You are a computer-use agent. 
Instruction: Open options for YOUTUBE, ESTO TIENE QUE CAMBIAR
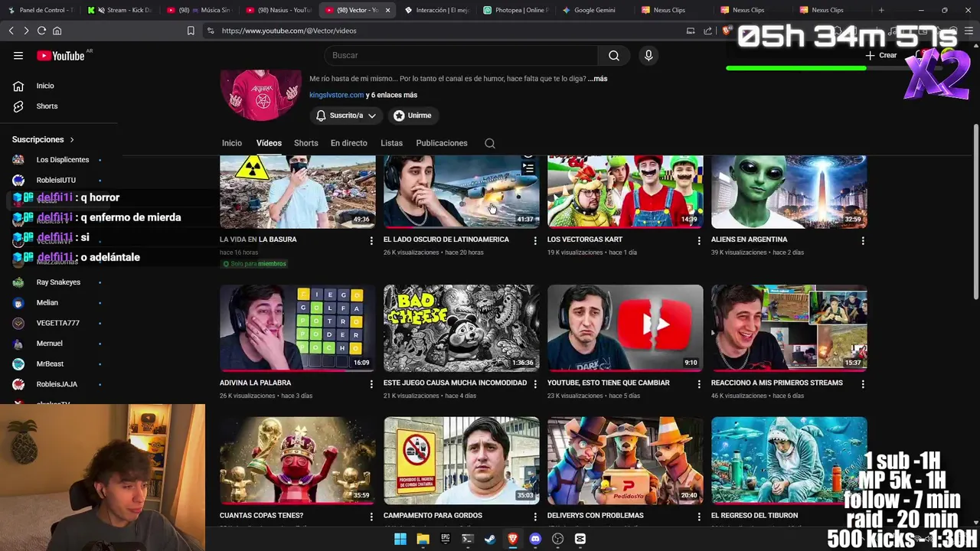click(x=699, y=383)
